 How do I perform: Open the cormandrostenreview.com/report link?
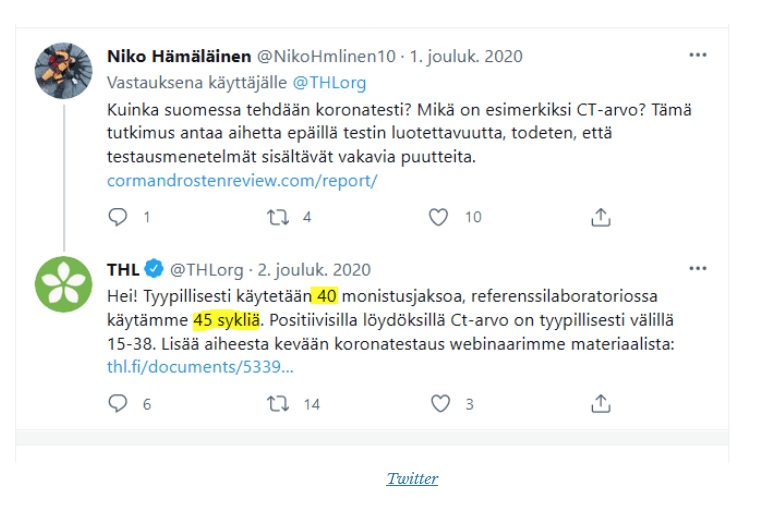241,181
